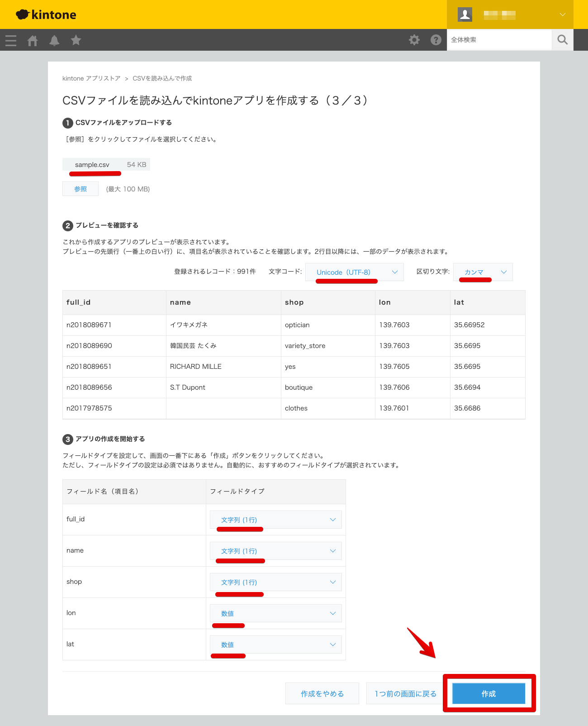Click the search magnifier icon
Viewport: 588px width, 726px height.
563,40
